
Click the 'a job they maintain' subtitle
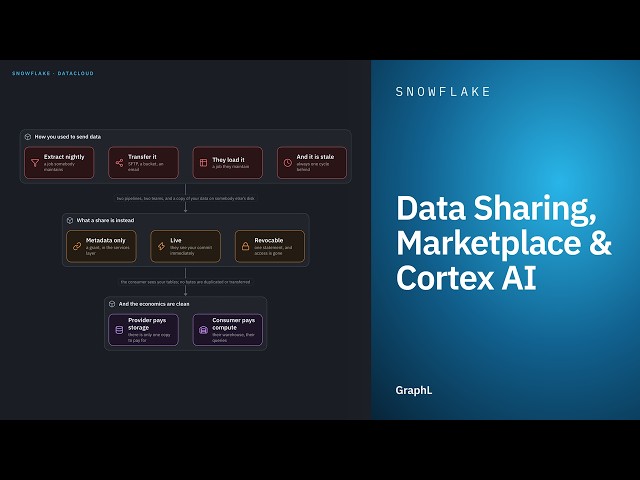(x=231, y=167)
